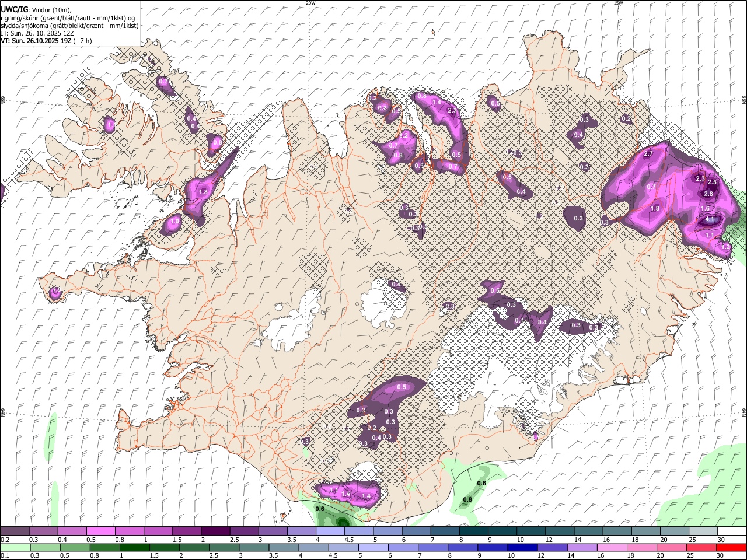This screenshot has width=747, height=560.
Task: Click the pale pink 16–18 swatch in bottom legend
Action: [x=612, y=547]
